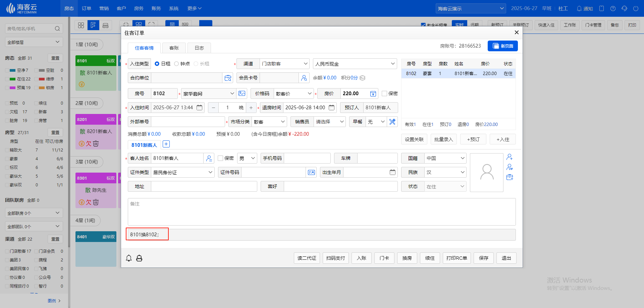Open the room price calendar icon
Image resolution: width=644 pixels, height=308 pixels.
click(373, 94)
